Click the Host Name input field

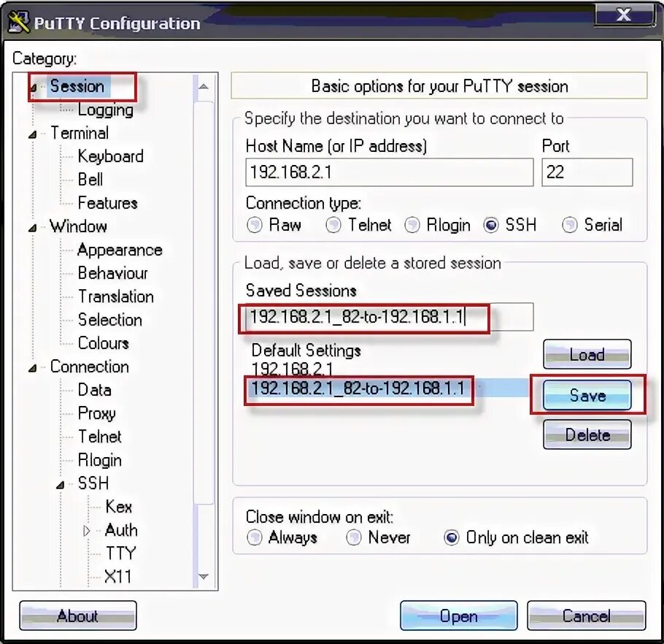click(389, 172)
